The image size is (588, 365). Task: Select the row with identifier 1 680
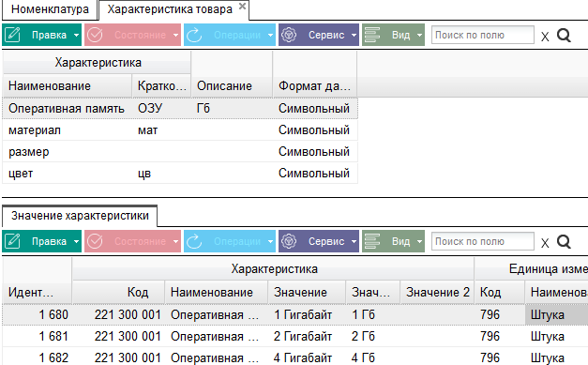[295, 314]
